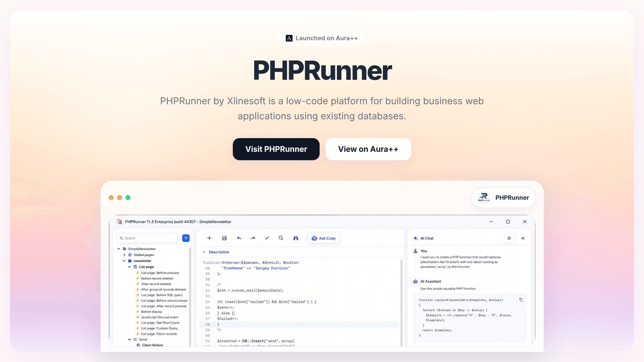644x362 pixels.
Task: Collapse the SimpleNewsletter project node
Action: click(119, 249)
